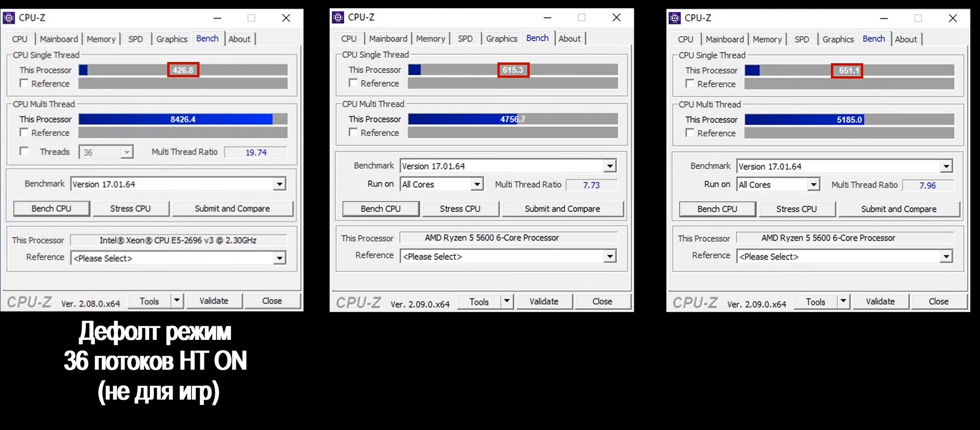Click the Multi Thread Ratio value 7.73
The width and height of the screenshot is (980, 430).
click(x=591, y=185)
